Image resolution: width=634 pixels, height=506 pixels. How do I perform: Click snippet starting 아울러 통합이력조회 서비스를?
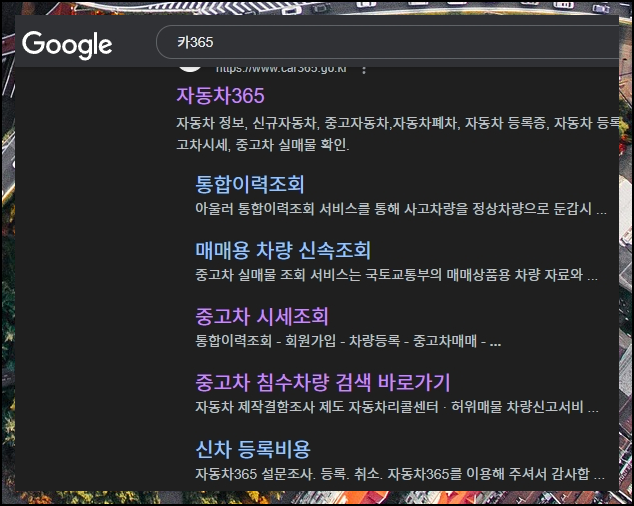[x=401, y=209]
